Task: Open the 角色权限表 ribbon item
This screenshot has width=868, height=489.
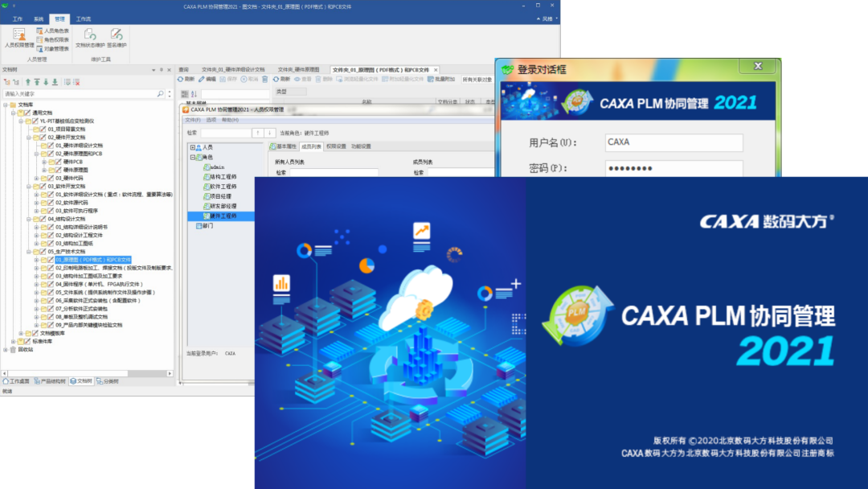Action: pos(52,40)
